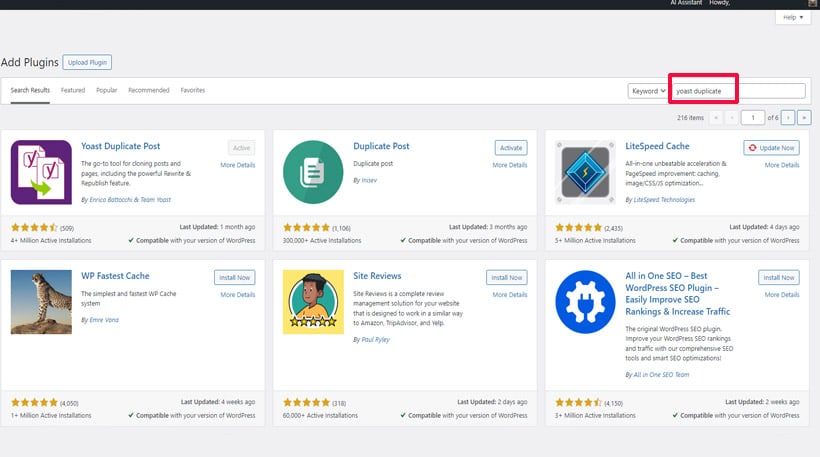Open More Details for LiteSpeed Cache
This screenshot has width=820, height=457.
click(782, 165)
